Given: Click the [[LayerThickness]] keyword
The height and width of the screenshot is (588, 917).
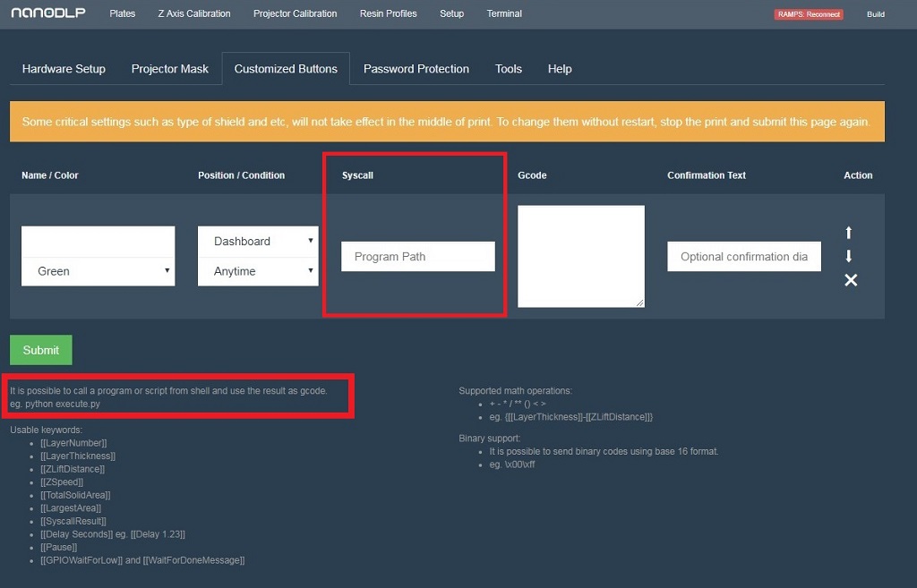Looking at the screenshot, I should pyautogui.click(x=78, y=456).
